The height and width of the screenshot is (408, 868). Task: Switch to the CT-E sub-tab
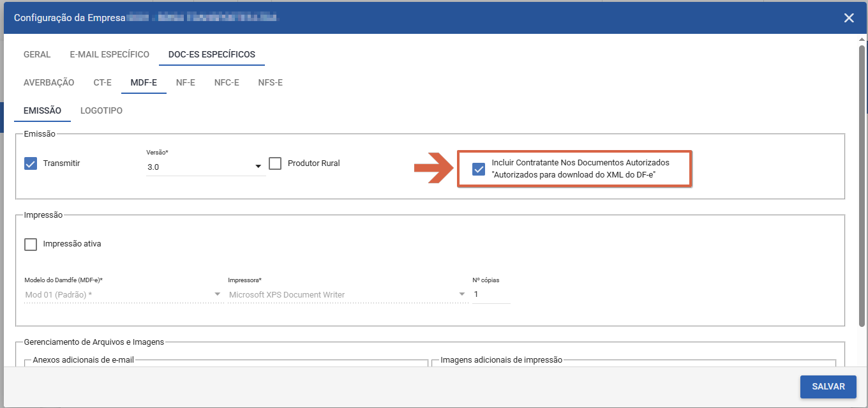click(103, 82)
